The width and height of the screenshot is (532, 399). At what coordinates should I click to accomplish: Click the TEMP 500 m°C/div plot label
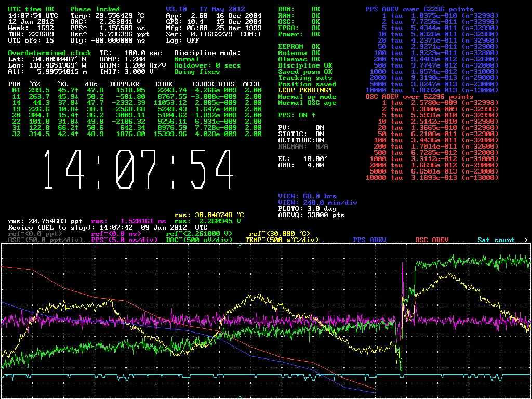point(281,240)
